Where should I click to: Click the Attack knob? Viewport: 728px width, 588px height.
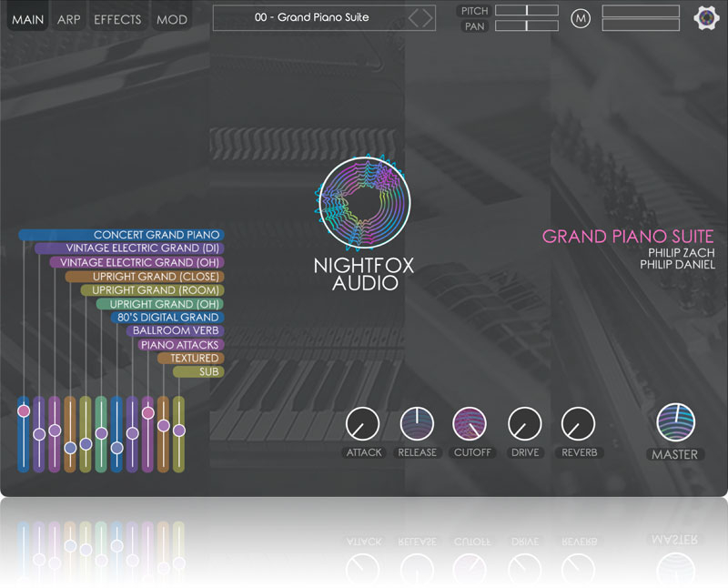pos(362,423)
